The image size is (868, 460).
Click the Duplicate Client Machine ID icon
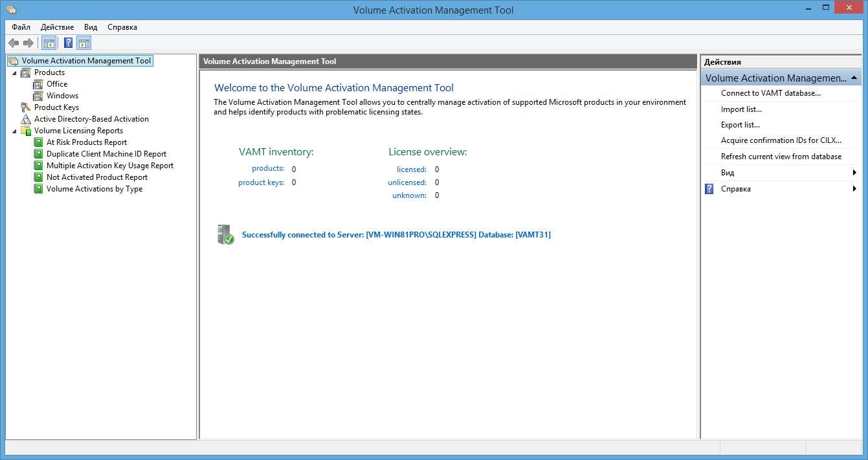[38, 154]
